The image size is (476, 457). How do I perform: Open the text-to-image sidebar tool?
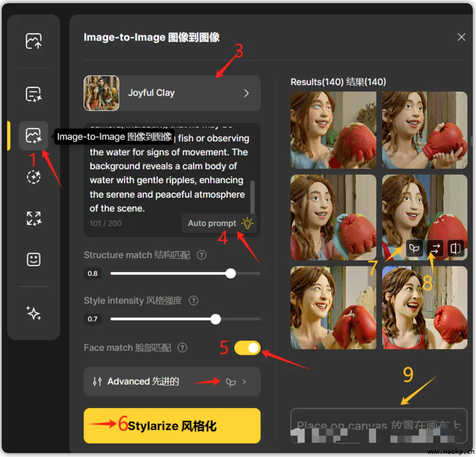tap(34, 94)
